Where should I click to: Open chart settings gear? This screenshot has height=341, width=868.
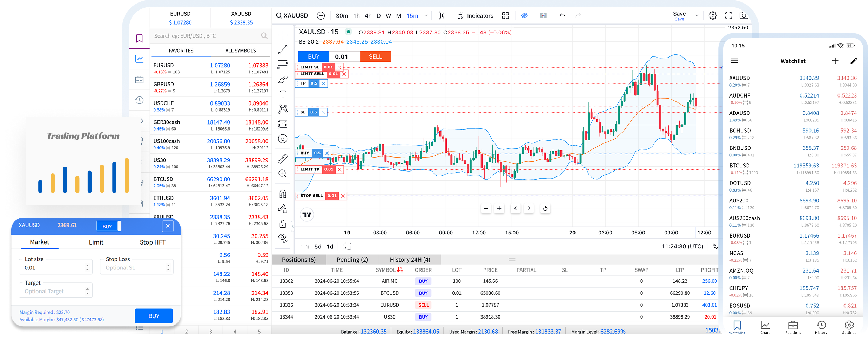(713, 15)
